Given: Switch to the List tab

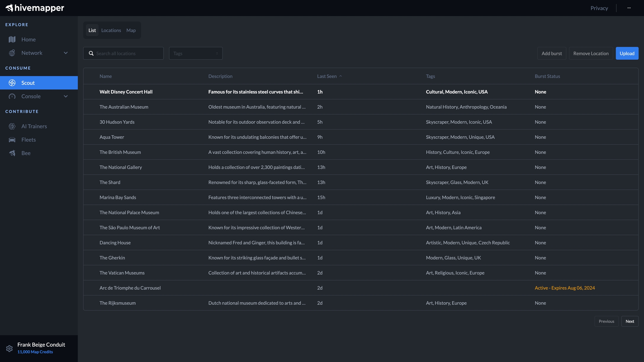Looking at the screenshot, I should pos(92,30).
